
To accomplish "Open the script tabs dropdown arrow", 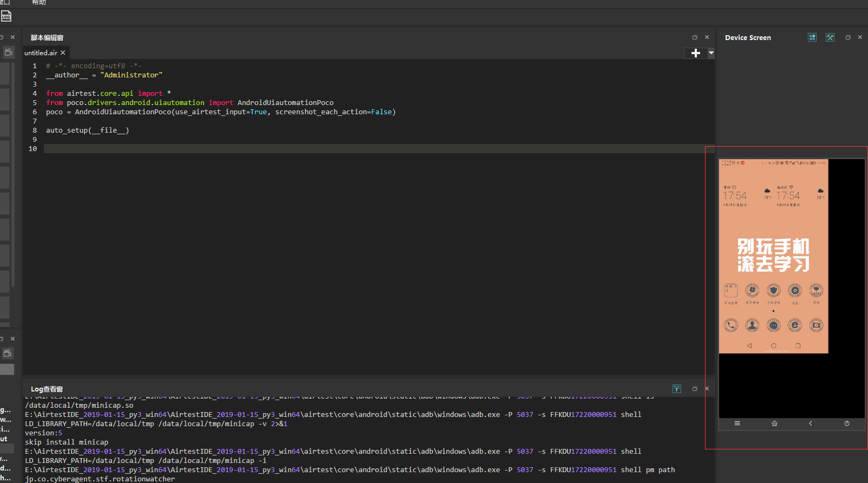I will pyautogui.click(x=711, y=53).
